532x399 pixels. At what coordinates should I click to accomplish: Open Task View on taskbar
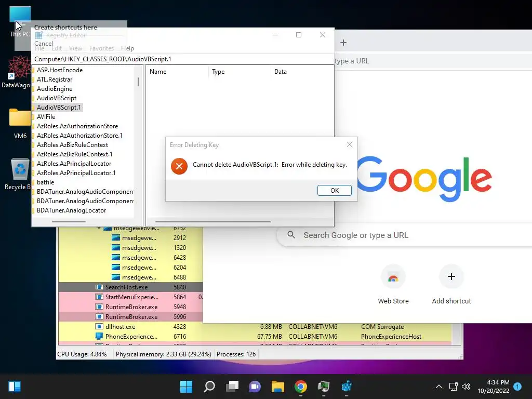tap(232, 387)
